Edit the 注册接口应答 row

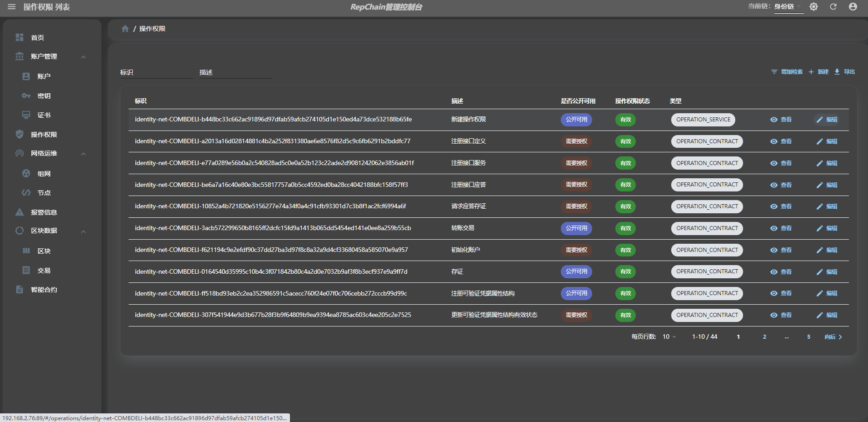[827, 185]
